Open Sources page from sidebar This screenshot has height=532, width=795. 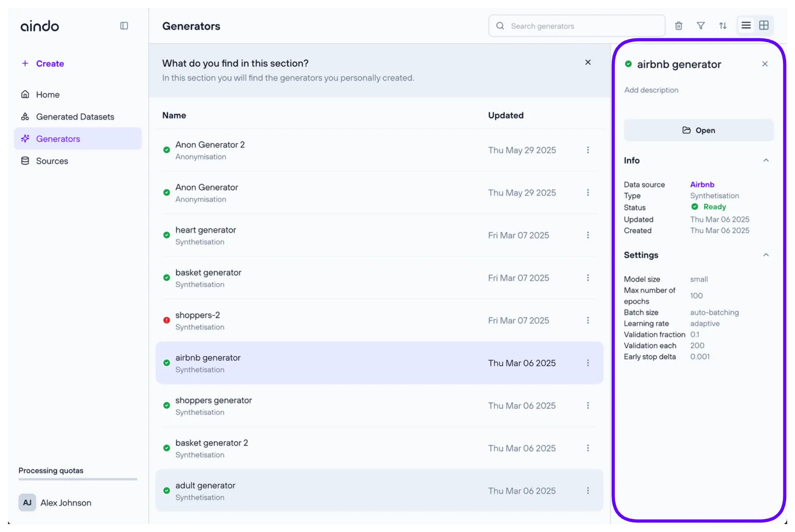(x=52, y=161)
